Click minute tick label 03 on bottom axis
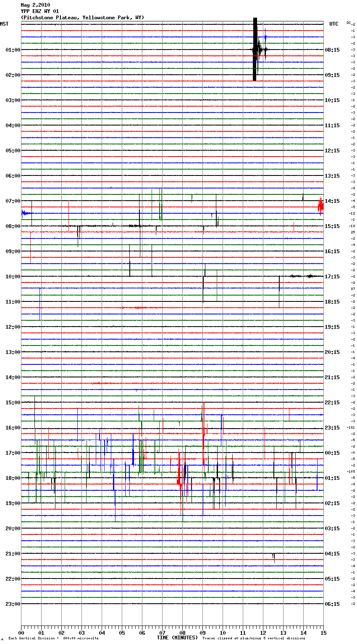Viewport: 357px width, 644px height. [81, 633]
